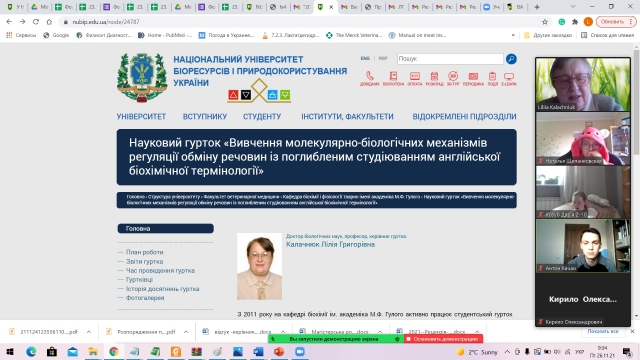The image size is (640, 360).
Task: Switch site language to УКР
Action: (x=382, y=59)
